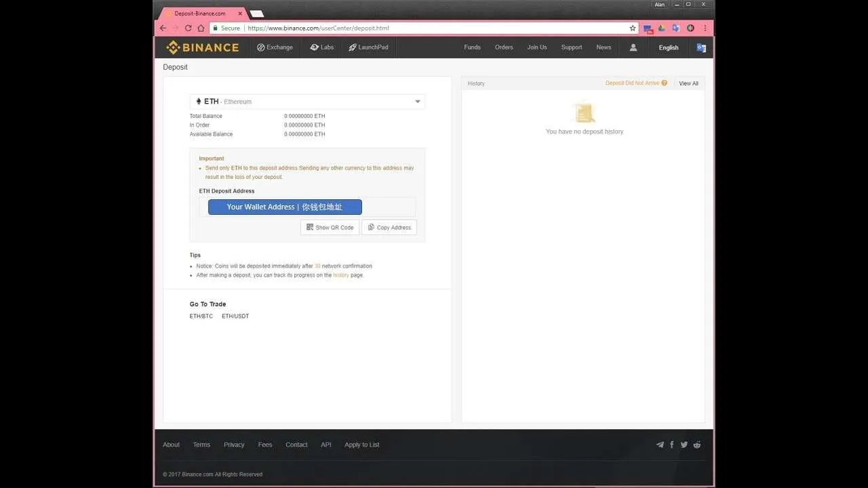The height and width of the screenshot is (488, 868).
Task: Open the Apply to List footer link
Action: click(362, 445)
